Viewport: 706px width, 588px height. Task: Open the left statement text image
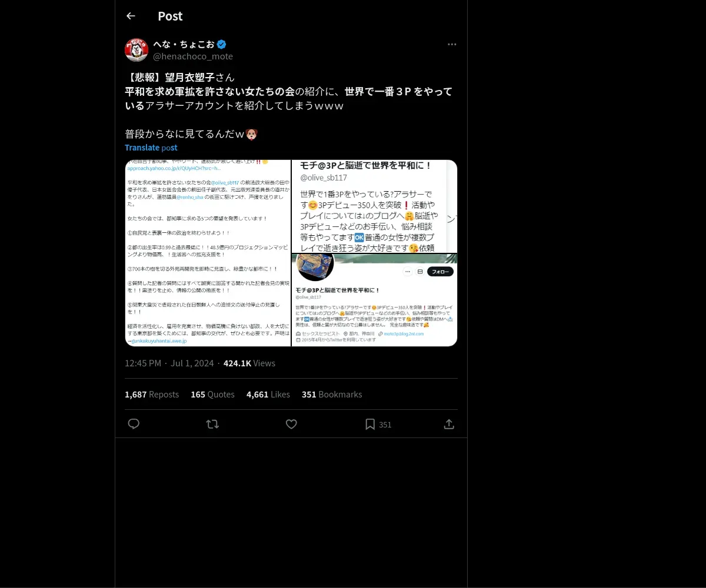point(208,253)
